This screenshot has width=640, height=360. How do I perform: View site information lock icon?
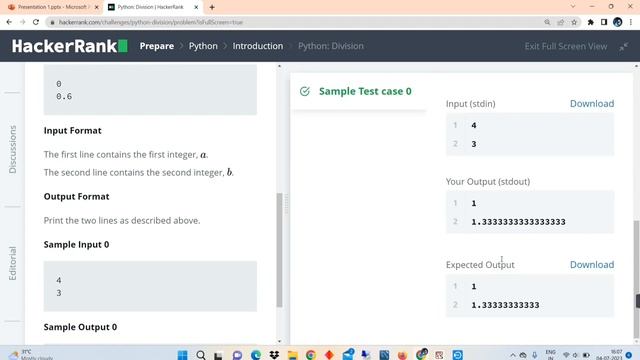point(52,22)
